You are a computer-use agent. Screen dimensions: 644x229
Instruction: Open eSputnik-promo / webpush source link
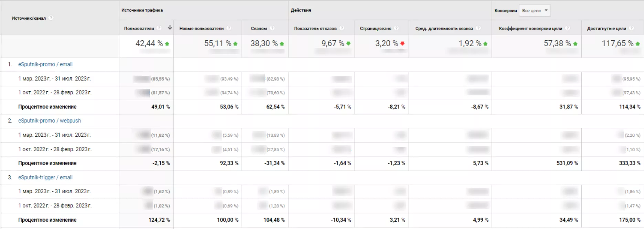(49, 121)
